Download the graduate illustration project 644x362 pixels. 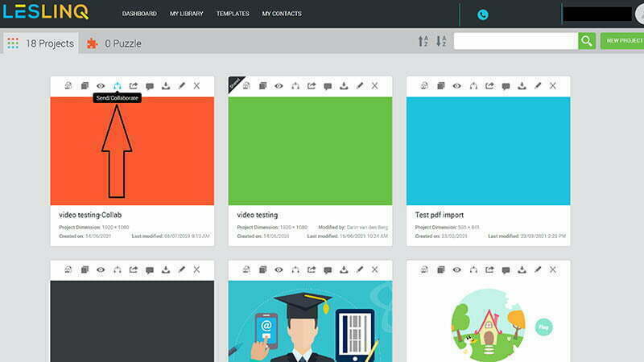click(344, 269)
